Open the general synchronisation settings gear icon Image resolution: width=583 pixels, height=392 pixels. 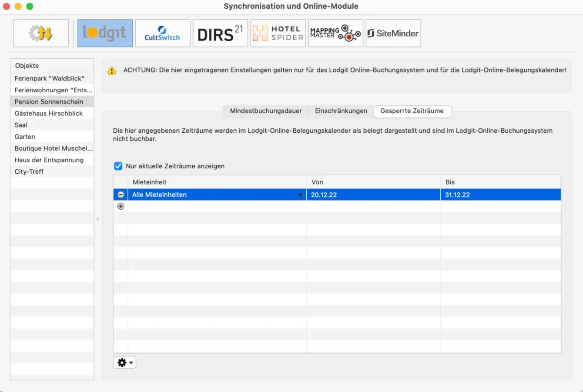[41, 33]
